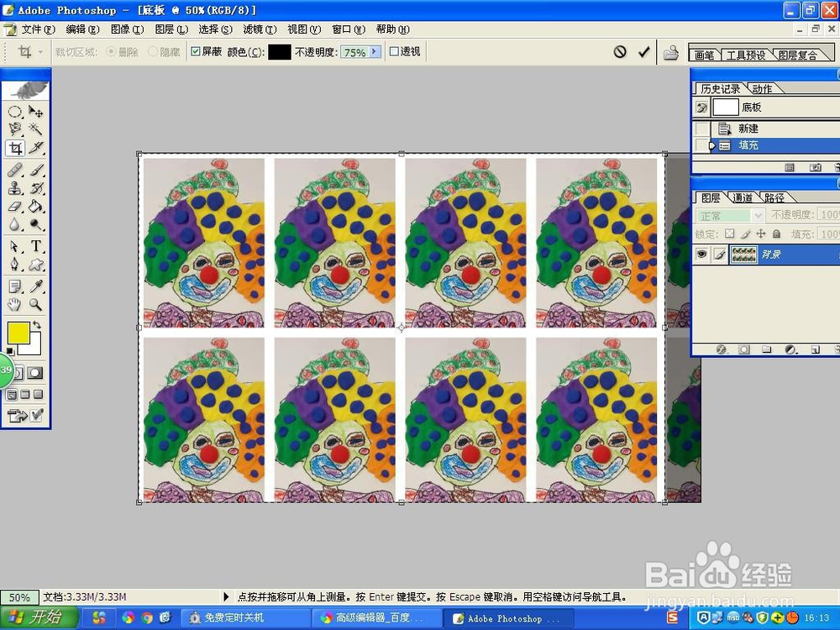
Task: Select the Hand tool
Action: coord(15,304)
